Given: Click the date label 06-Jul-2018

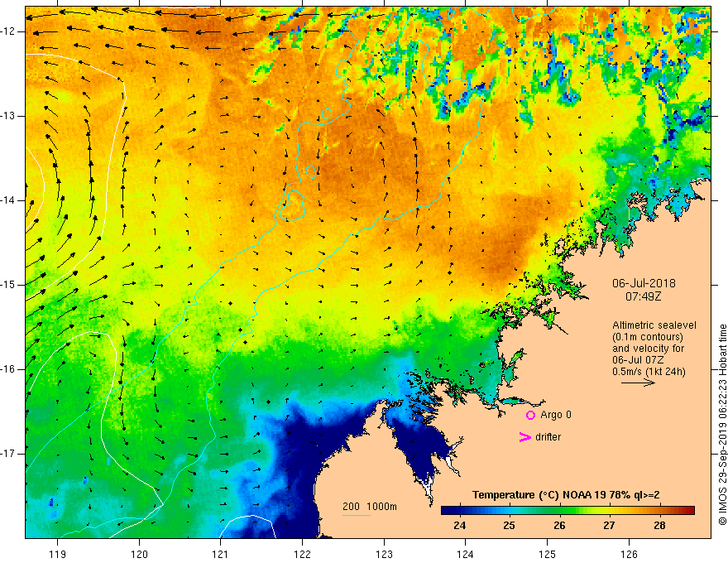Looking at the screenshot, I should 644,283.
